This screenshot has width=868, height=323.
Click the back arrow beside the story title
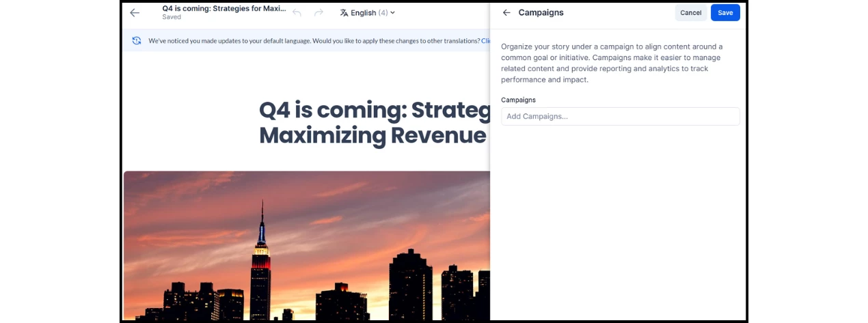pos(135,13)
